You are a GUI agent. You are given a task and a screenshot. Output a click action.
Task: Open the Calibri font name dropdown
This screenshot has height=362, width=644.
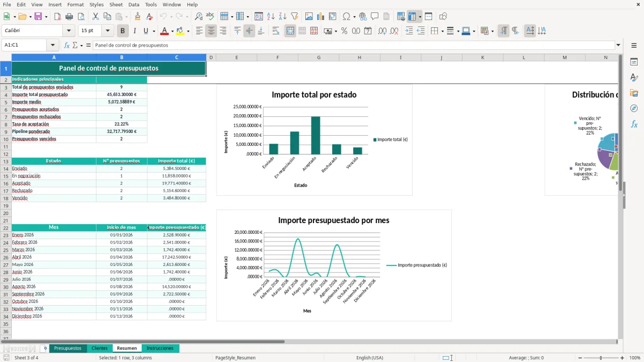click(x=69, y=31)
